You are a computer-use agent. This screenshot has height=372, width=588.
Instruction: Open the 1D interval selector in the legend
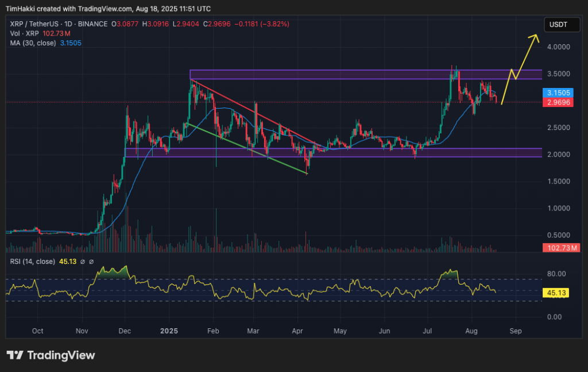pyautogui.click(x=67, y=24)
